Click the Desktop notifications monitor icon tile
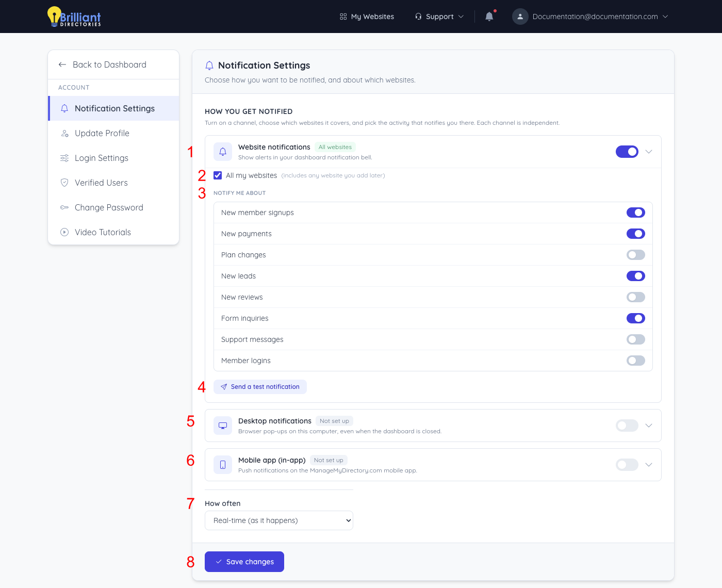Screen dimensions: 722x588 tap(223, 426)
